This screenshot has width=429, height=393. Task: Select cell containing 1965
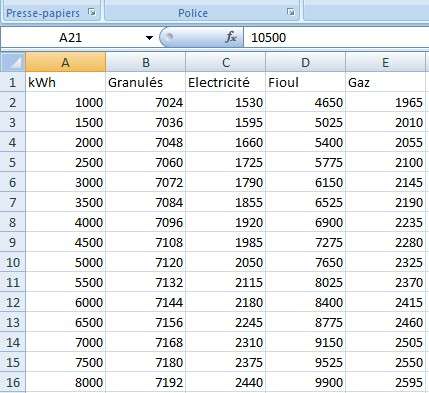[x=385, y=102]
